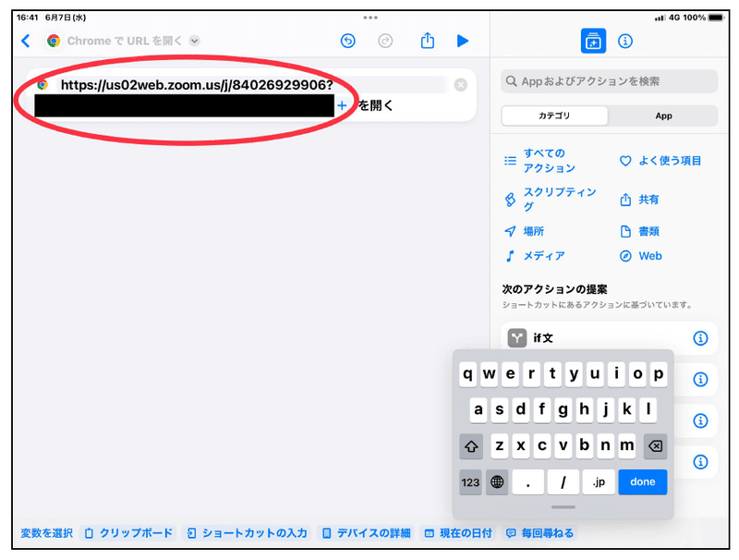739x560 pixels.
Task: Insert クリップボード variable
Action: coord(128,533)
